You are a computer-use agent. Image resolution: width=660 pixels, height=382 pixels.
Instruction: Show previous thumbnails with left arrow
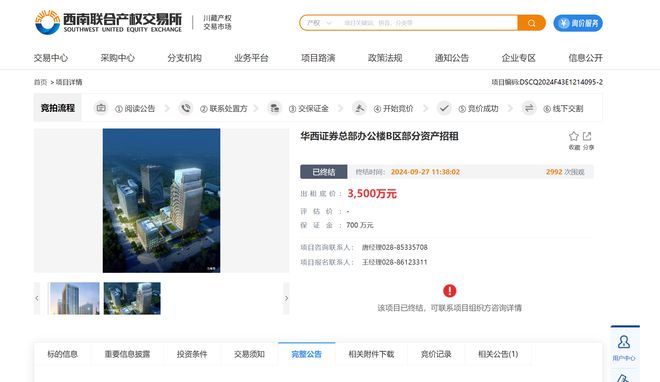pyautogui.click(x=37, y=298)
